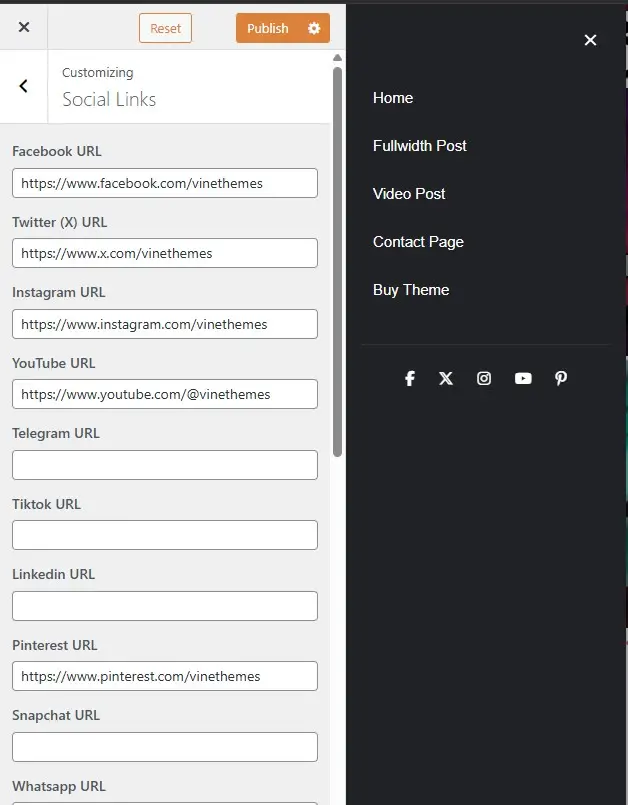Open the Facebook social icon
The width and height of the screenshot is (628, 805).
(410, 378)
